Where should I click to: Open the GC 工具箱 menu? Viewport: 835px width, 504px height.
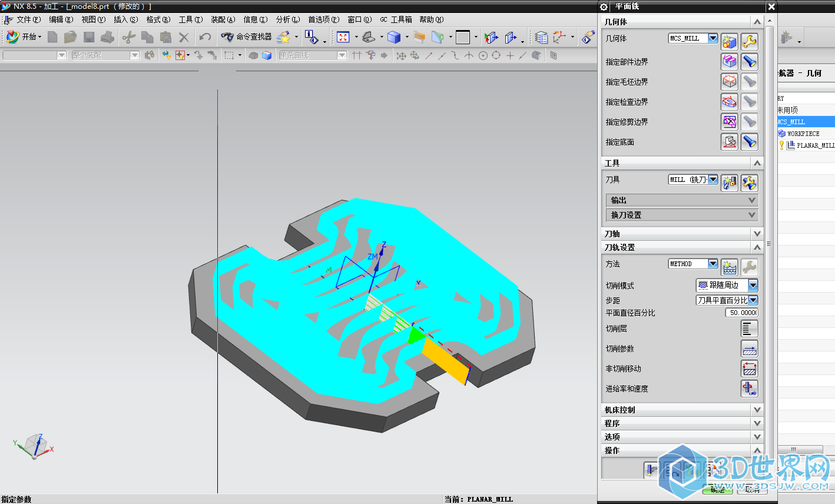click(396, 19)
